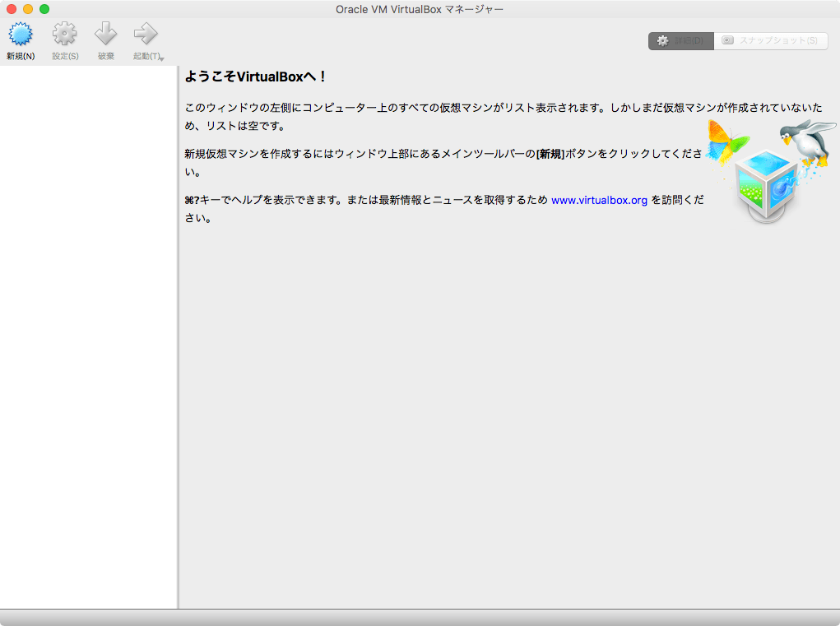Screen dimensions: 840x626
Task: Switch to the 詳細(D) details view
Action: [681, 40]
